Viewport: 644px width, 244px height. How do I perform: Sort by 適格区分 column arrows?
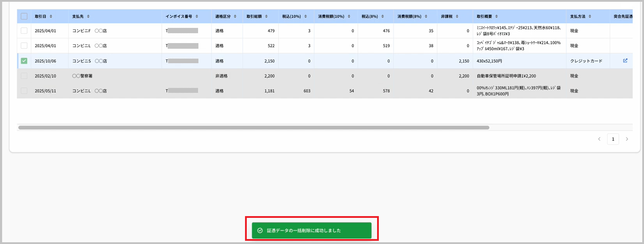(235, 17)
